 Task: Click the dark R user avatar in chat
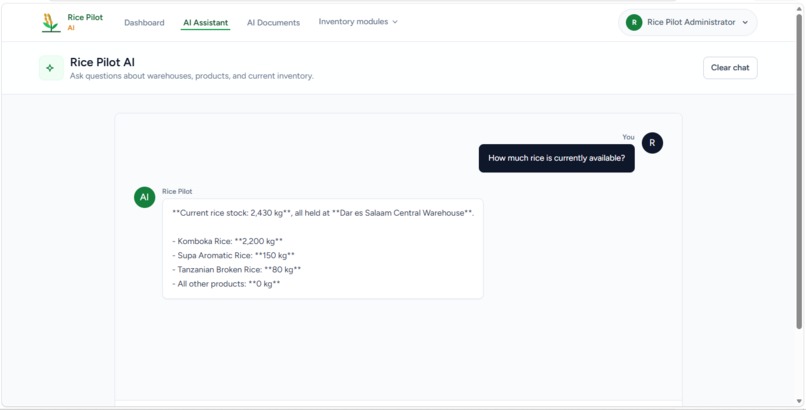pos(652,143)
